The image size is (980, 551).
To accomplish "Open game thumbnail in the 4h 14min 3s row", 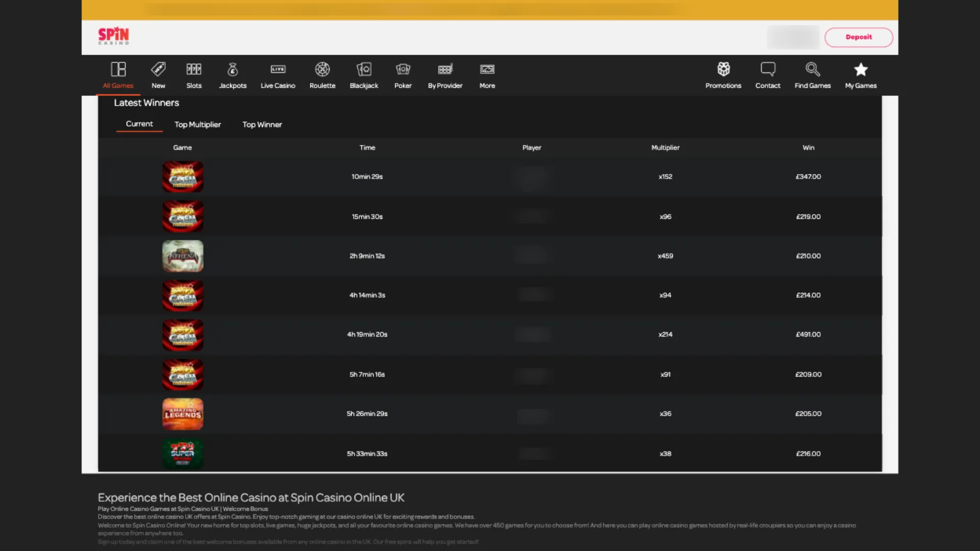I will [x=183, y=295].
